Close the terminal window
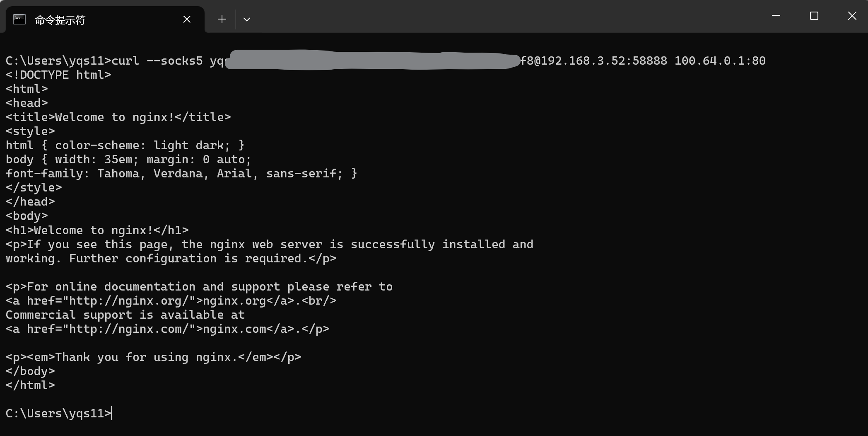 pos(852,16)
